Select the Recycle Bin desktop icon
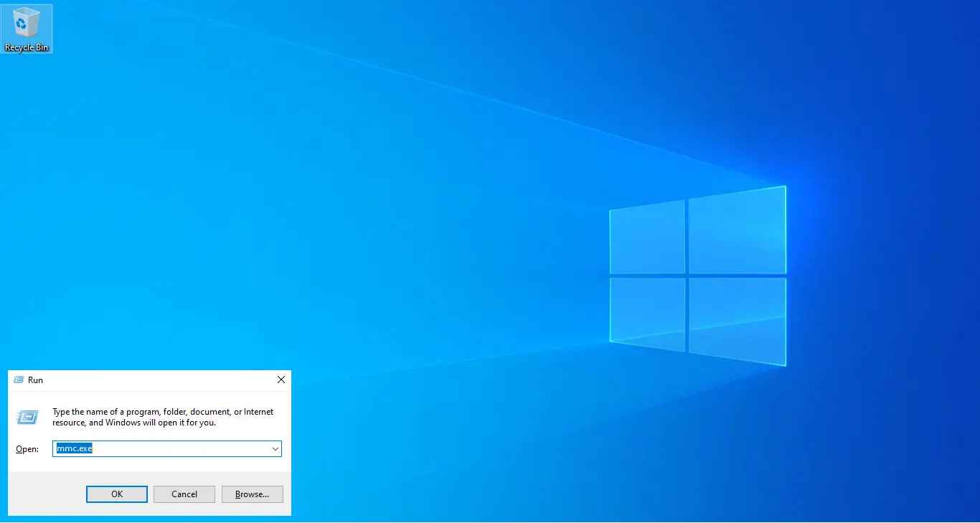The image size is (980, 523). click(x=27, y=29)
